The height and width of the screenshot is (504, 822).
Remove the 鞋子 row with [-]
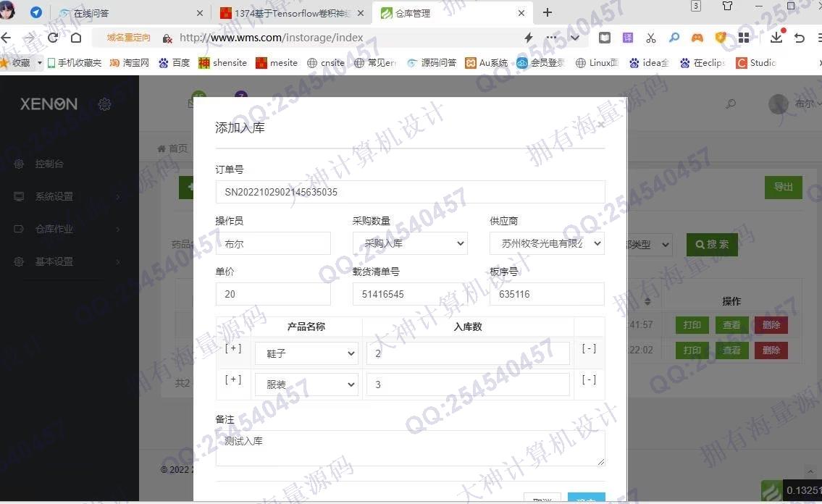click(x=589, y=348)
